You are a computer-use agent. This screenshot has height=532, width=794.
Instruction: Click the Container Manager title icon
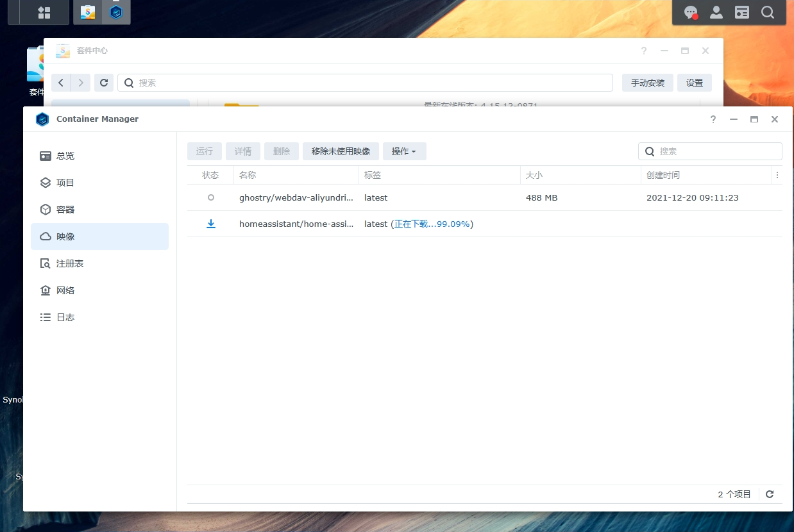coord(42,119)
